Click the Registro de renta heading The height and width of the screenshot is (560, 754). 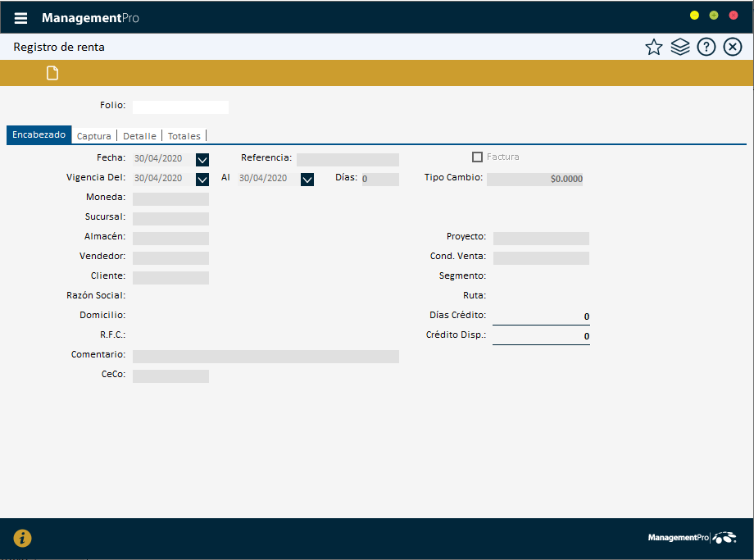pyautogui.click(x=59, y=48)
